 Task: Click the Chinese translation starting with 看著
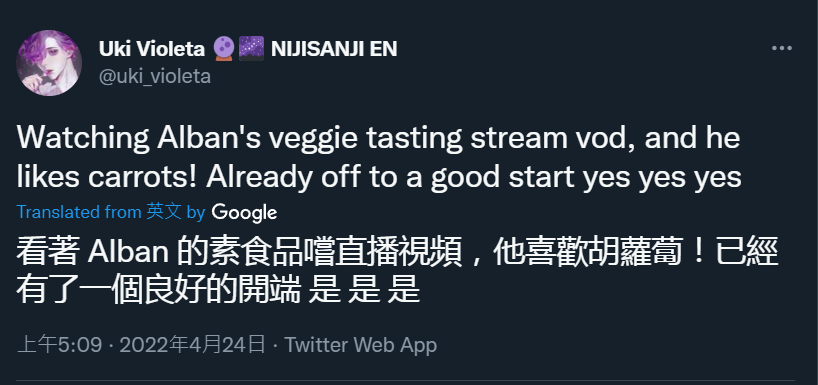[398, 272]
